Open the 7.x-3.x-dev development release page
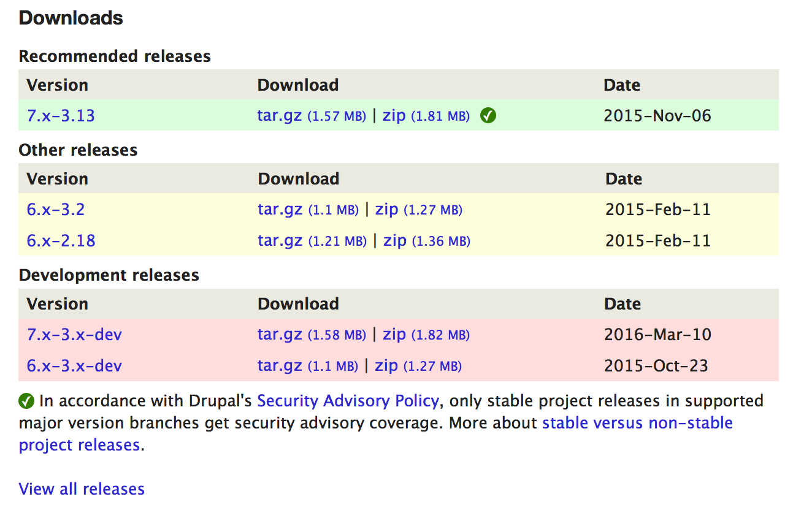The height and width of the screenshot is (521, 812). pos(74,334)
